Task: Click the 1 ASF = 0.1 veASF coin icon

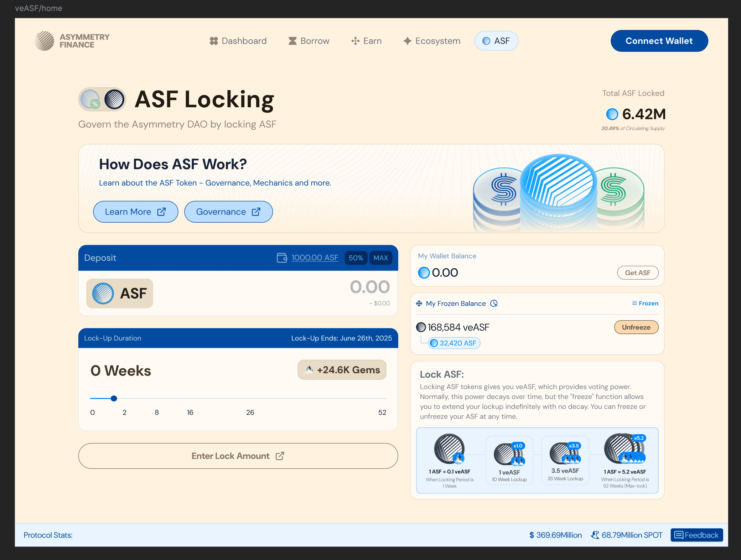Action: [x=450, y=448]
